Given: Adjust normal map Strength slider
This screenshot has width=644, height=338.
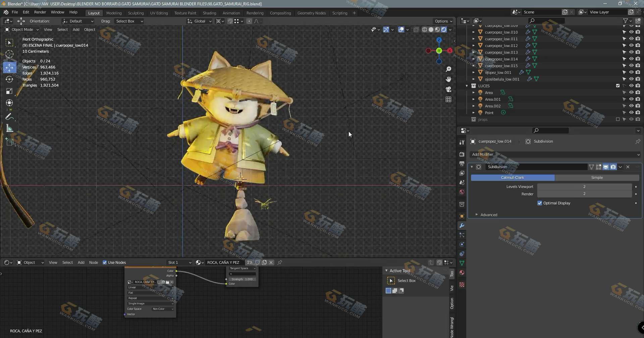Looking at the screenshot, I should (242, 279).
